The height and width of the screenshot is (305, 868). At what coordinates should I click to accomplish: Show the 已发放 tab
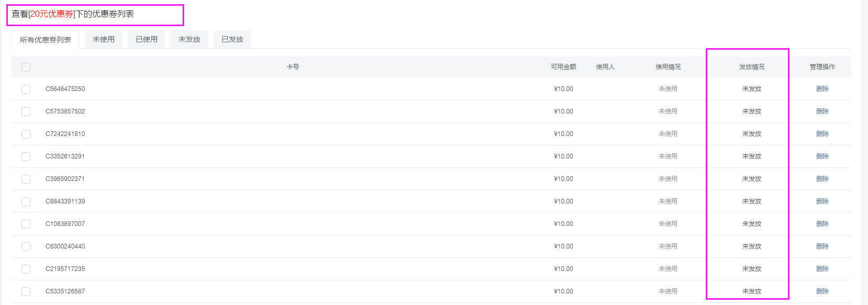click(x=232, y=39)
